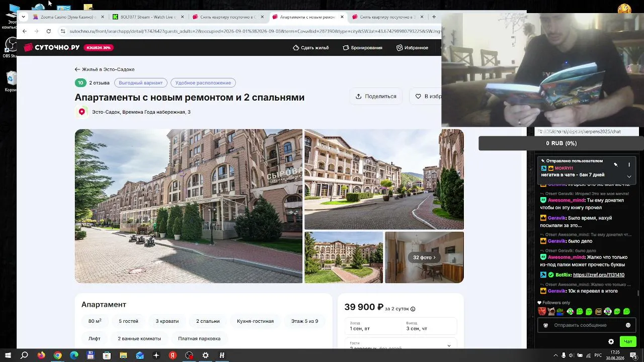This screenshot has height=362, width=644.
Task: Open Microsoft Edge from the taskbar
Action: [74, 355]
